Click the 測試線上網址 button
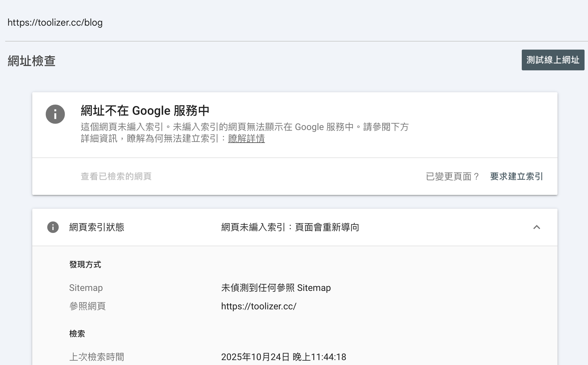 pos(552,60)
